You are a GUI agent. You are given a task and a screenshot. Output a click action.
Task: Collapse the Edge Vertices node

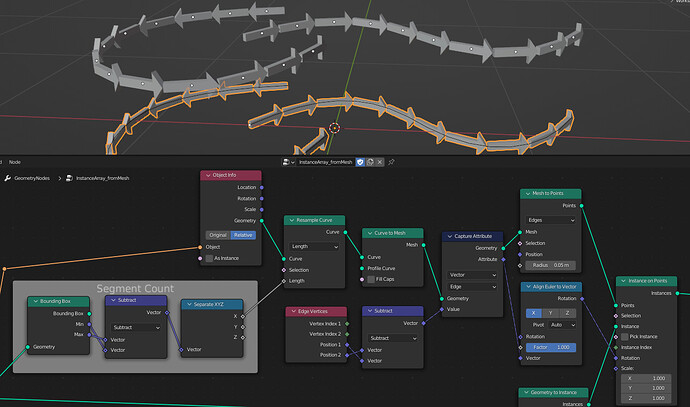click(294, 311)
